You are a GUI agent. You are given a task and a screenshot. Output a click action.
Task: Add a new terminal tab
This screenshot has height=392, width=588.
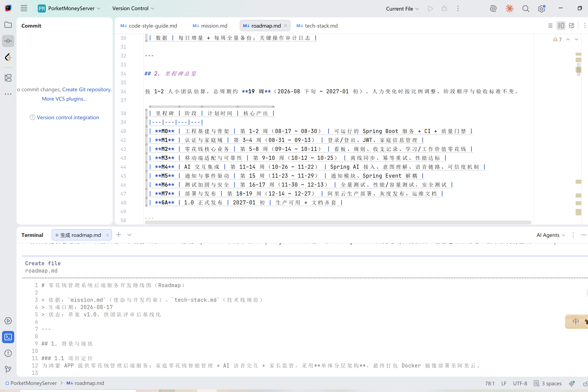click(119, 235)
